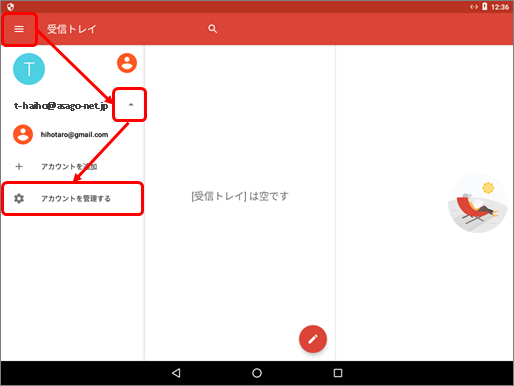
Task: Switch to orange secondary account avatar
Action: click(x=127, y=63)
